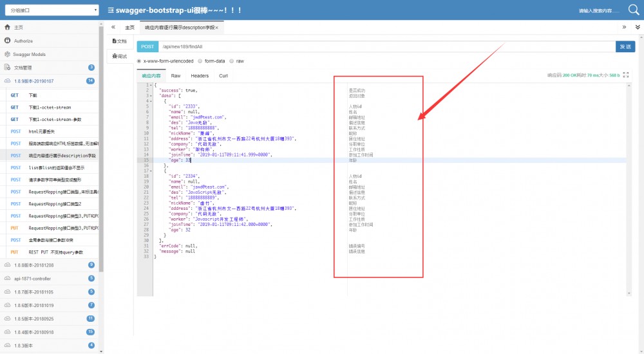This screenshot has height=354, width=644.
Task: Open the POST method selector
Action: 147,46
